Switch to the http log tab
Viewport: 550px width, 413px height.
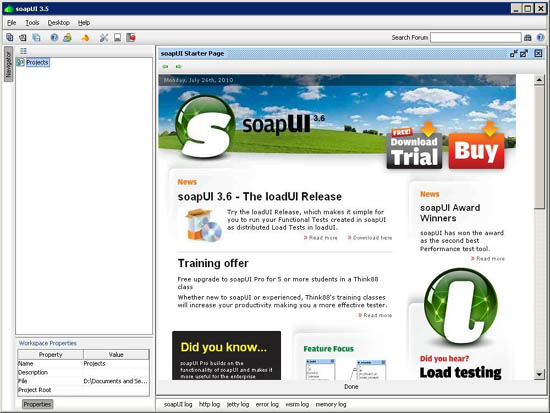[x=209, y=404]
